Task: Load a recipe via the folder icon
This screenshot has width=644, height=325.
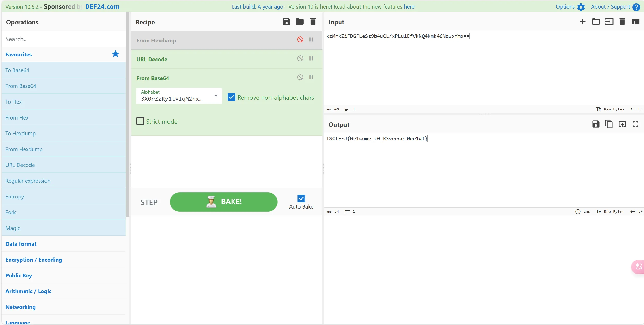Action: tap(300, 22)
